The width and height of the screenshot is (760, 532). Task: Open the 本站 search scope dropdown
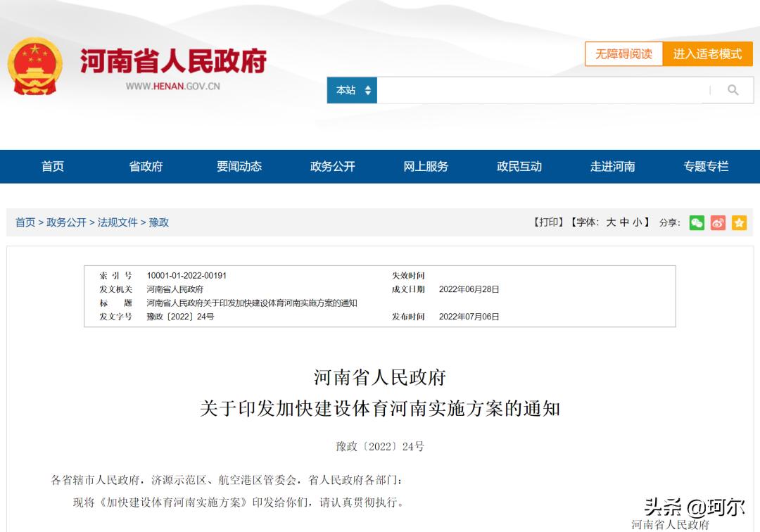coord(353,90)
